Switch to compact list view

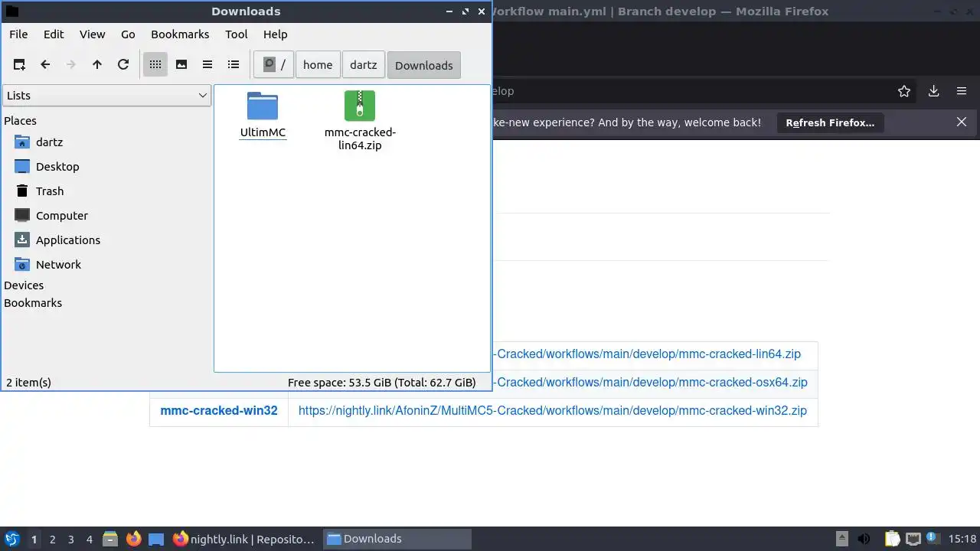[x=207, y=65]
